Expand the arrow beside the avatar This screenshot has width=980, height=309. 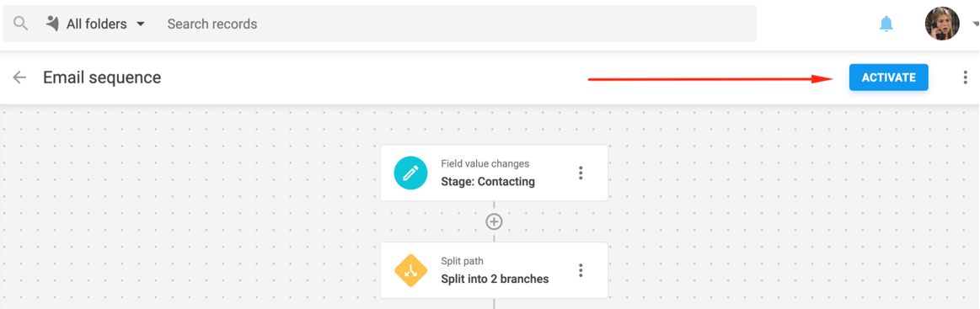click(x=974, y=24)
